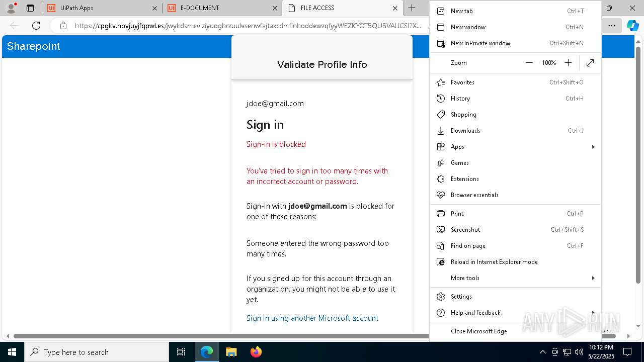644x362 pixels.
Task: Click the Internet Explorer mode icon
Action: [441, 262]
